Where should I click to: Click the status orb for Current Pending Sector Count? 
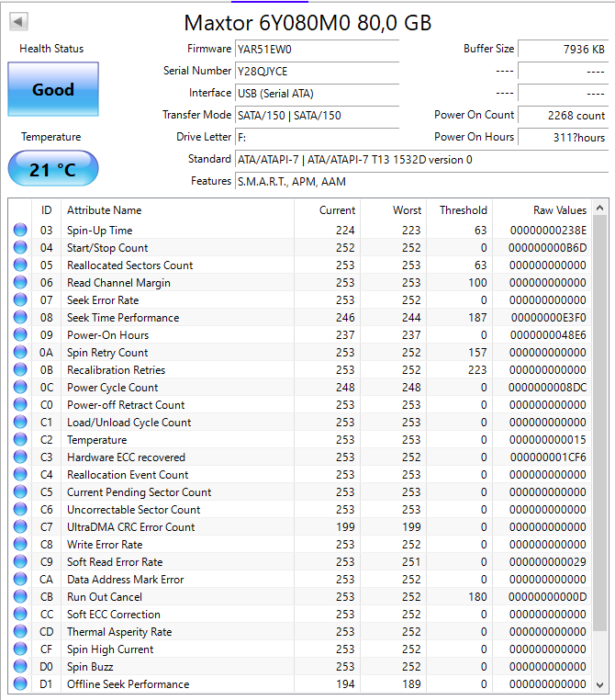[20, 492]
